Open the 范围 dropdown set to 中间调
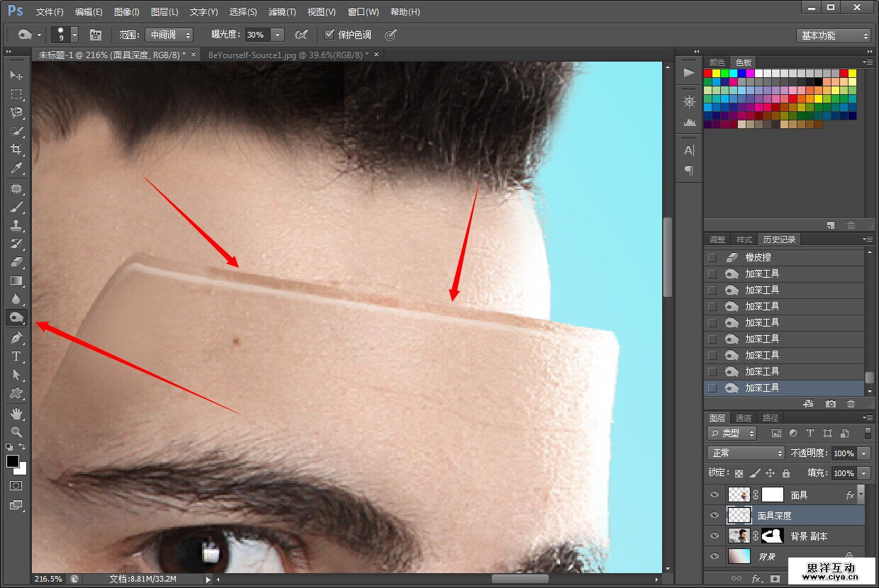This screenshot has width=879, height=588. click(169, 35)
